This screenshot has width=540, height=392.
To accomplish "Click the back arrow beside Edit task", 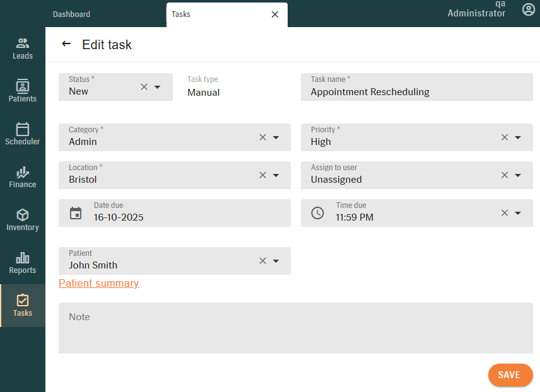I will (66, 44).
